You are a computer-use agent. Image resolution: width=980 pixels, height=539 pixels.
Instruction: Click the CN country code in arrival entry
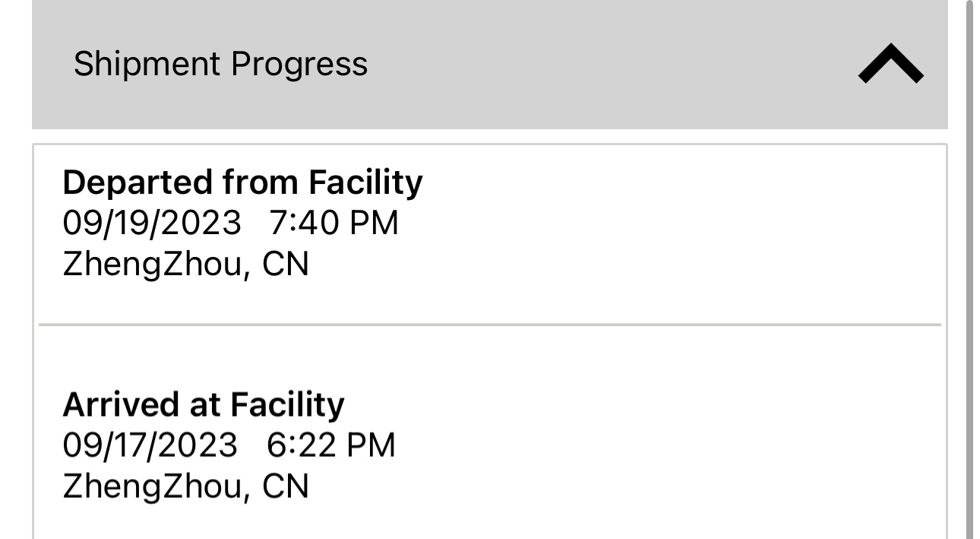click(285, 487)
